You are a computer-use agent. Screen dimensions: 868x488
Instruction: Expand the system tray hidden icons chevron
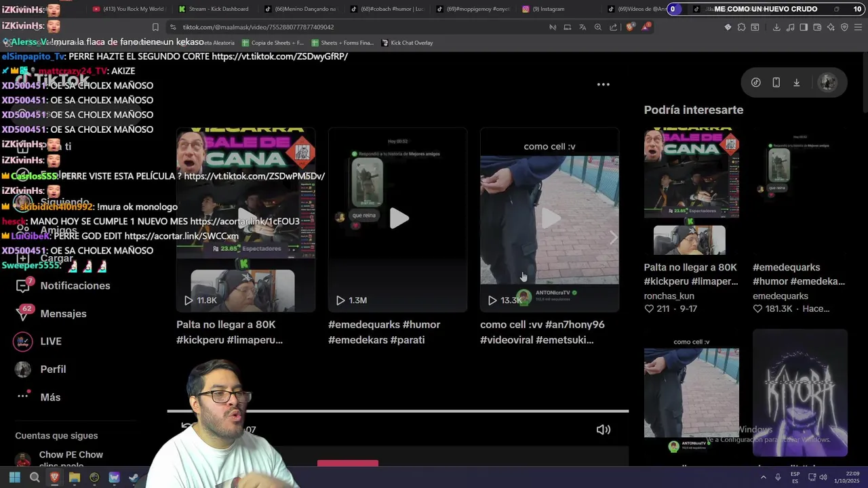click(x=764, y=478)
